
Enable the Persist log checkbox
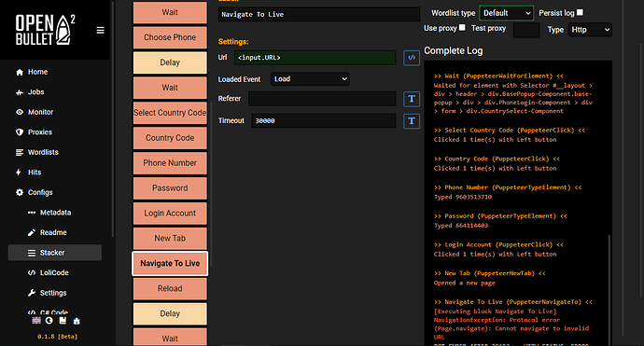pyautogui.click(x=580, y=12)
